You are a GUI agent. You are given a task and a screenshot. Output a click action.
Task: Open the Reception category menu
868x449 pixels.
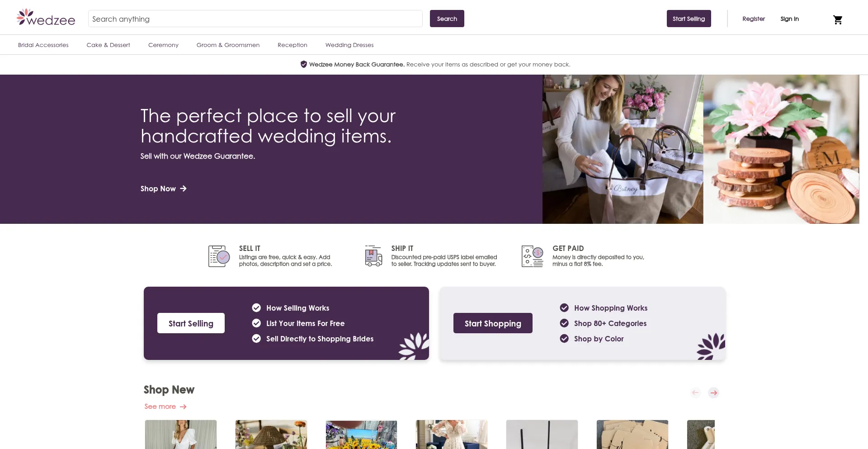pos(292,45)
